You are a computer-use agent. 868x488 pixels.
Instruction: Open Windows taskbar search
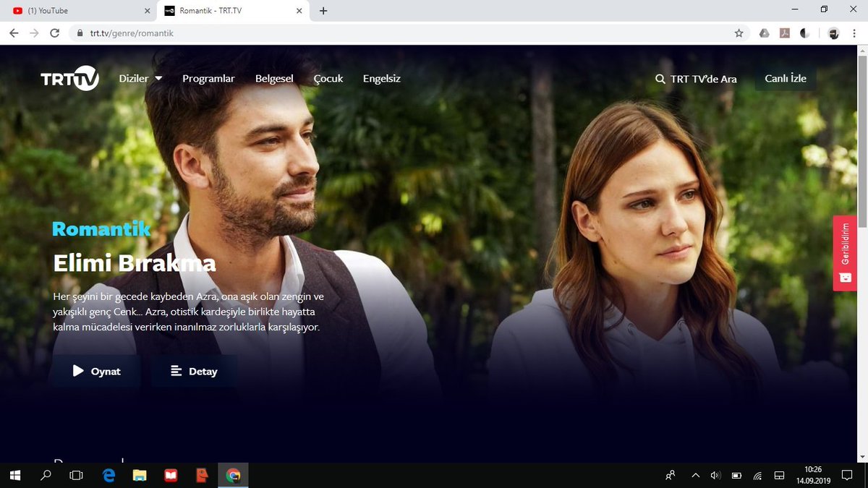[46, 475]
